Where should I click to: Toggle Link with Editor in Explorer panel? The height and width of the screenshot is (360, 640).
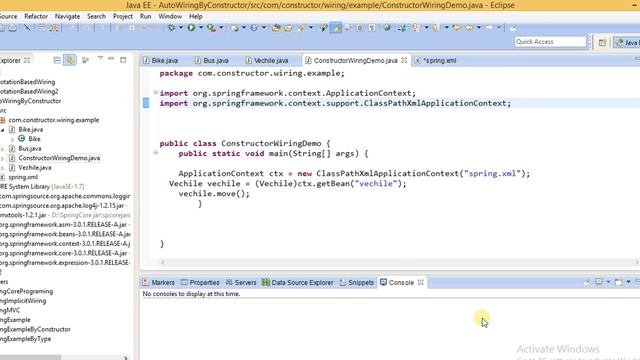click(x=69, y=60)
